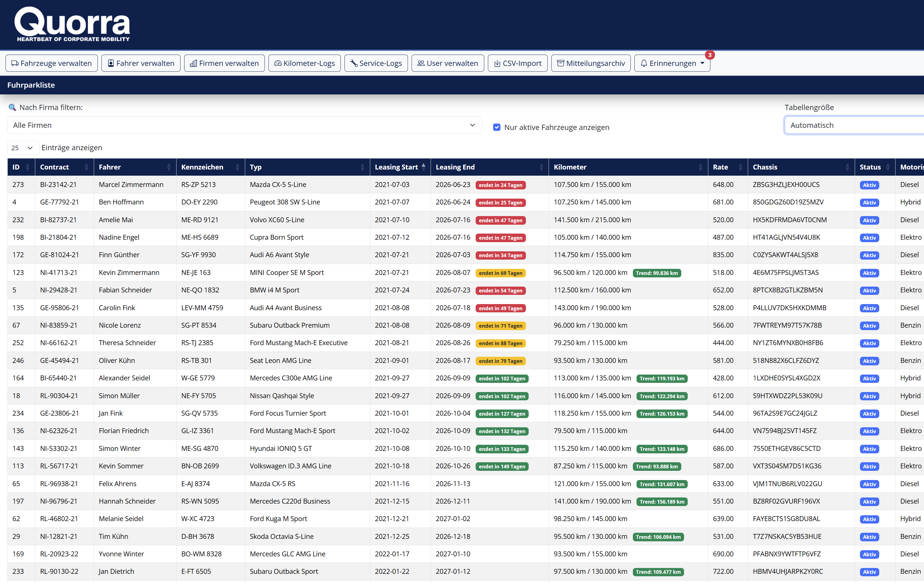
Task: Click the wrench icon on Service-Logs
Action: 354,63
